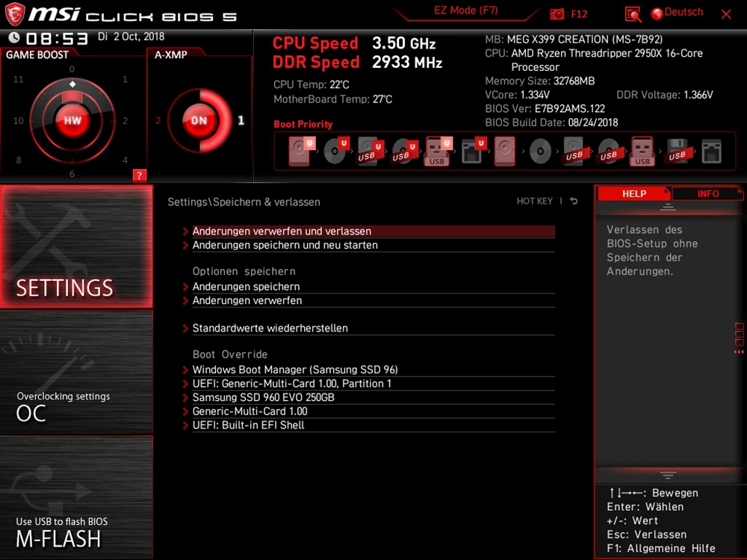Image resolution: width=747 pixels, height=560 pixels.
Task: Click the BIOS version E7B92AMS.122
Action: [569, 108]
